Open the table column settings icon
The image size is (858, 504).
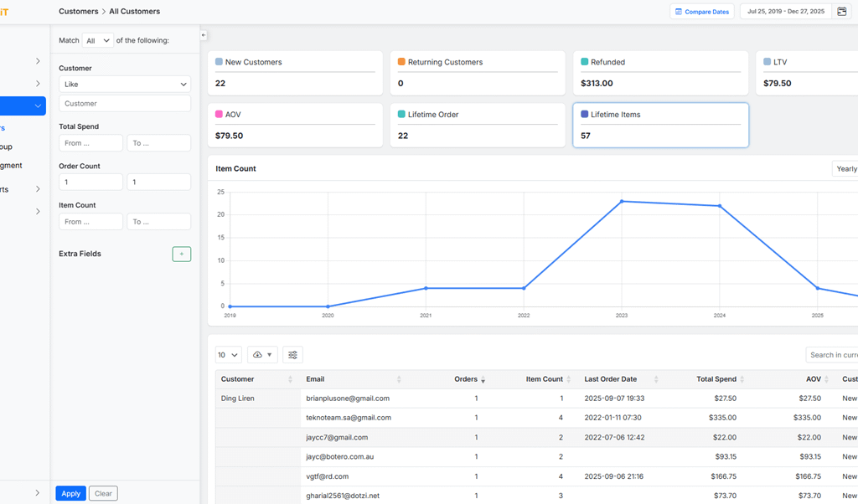coord(292,355)
